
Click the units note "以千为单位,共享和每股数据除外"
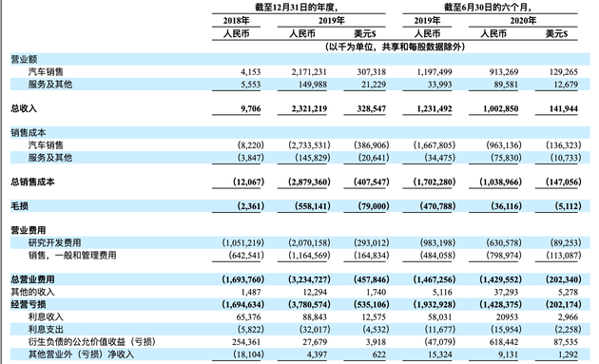pyautogui.click(x=395, y=47)
